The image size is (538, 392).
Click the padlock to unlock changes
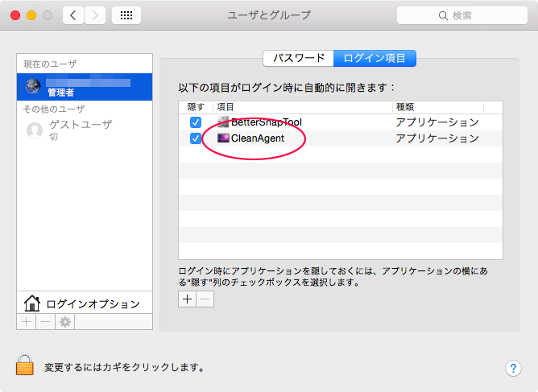(x=25, y=364)
